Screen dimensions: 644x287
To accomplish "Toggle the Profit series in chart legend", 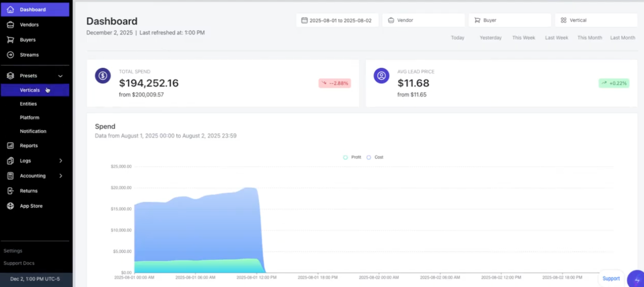I will pyautogui.click(x=352, y=157).
